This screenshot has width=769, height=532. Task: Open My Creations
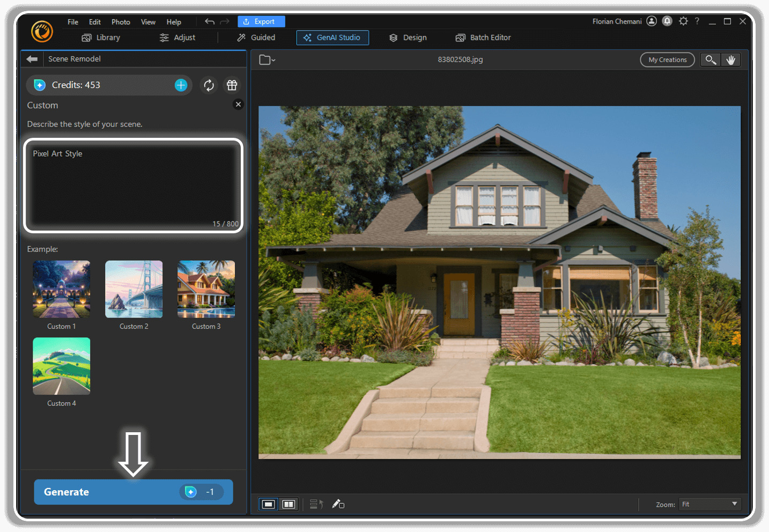tap(668, 60)
